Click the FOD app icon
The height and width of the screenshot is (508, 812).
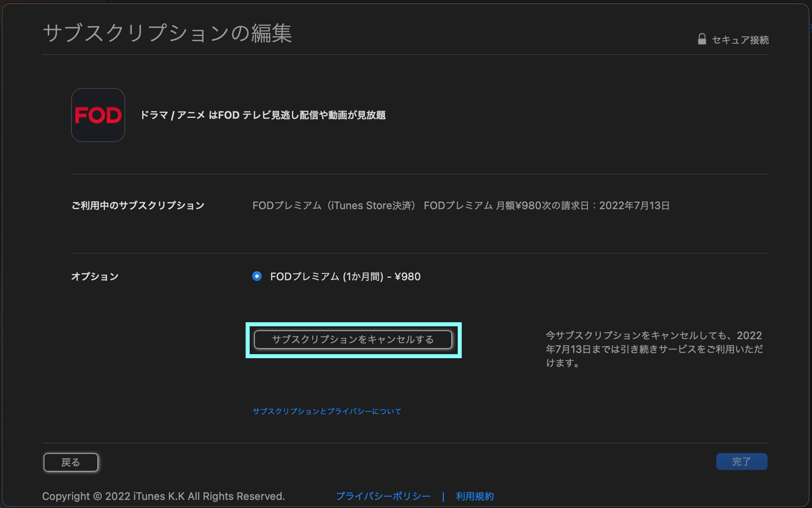click(98, 115)
